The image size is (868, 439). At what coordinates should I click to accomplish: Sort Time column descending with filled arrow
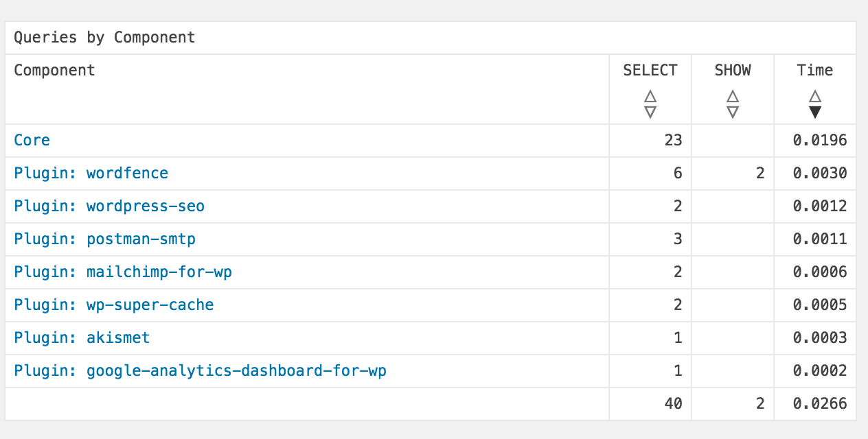[815, 112]
